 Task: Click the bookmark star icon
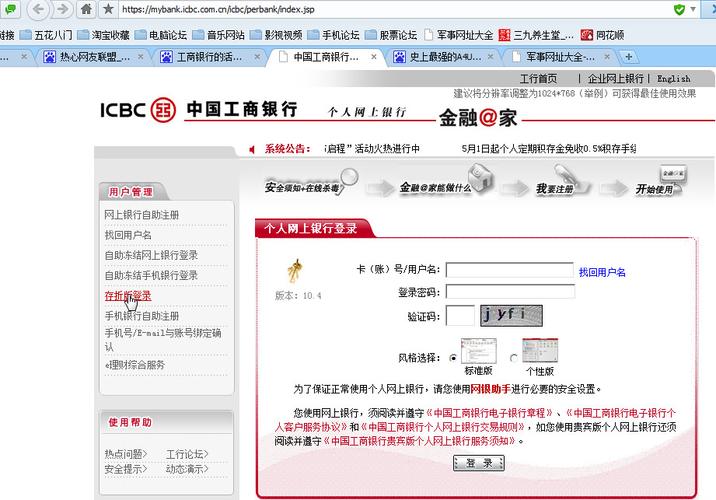pos(107,9)
